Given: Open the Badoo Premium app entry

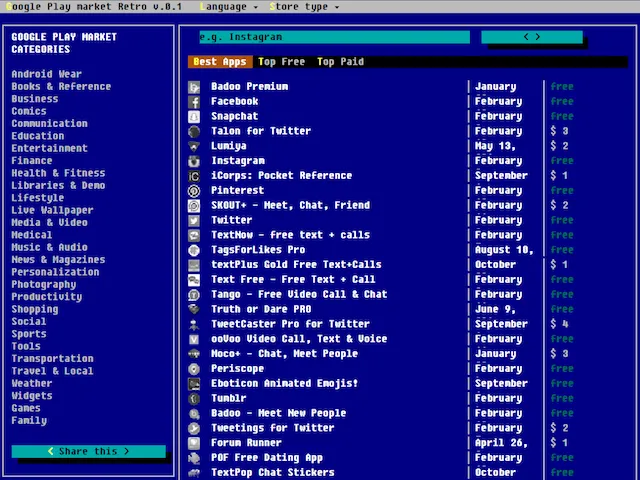Looking at the screenshot, I should coord(249,86).
